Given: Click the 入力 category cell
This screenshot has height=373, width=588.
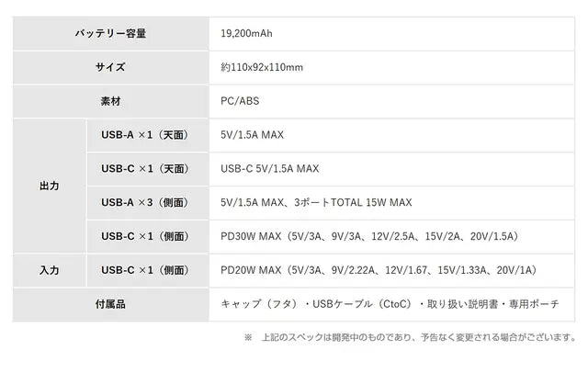Looking at the screenshot, I should (x=49, y=270).
